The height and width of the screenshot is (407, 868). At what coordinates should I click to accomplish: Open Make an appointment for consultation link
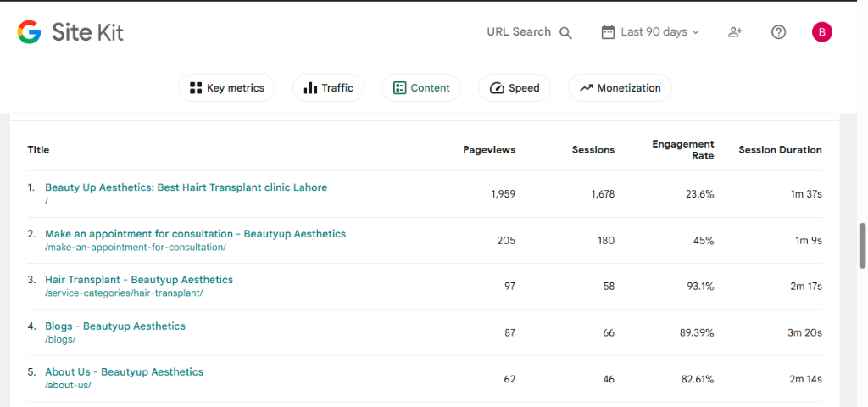coord(196,234)
